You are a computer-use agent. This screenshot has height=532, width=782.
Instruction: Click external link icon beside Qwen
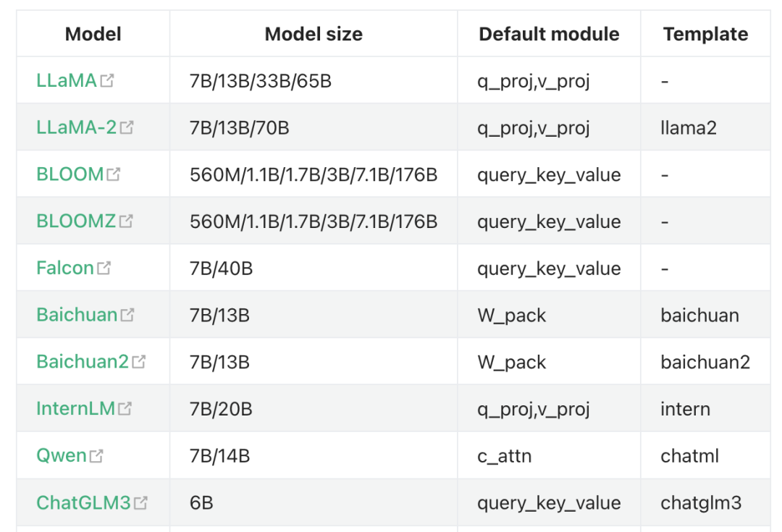click(96, 456)
